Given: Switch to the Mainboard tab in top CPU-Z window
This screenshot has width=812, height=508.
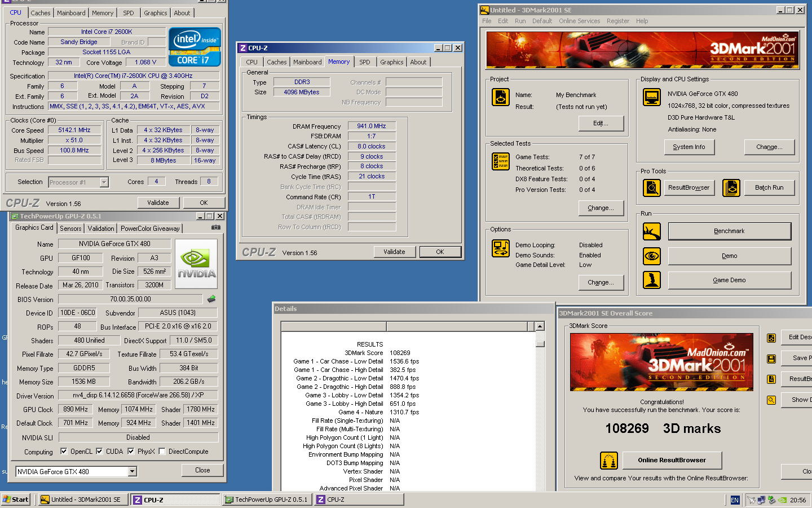Looking at the screenshot, I should [71, 13].
